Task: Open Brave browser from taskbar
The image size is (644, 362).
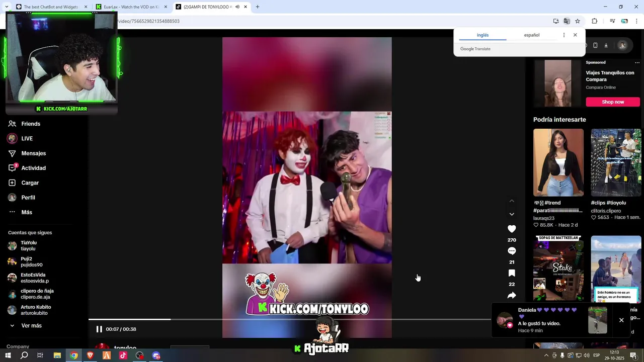Action: click(90, 355)
